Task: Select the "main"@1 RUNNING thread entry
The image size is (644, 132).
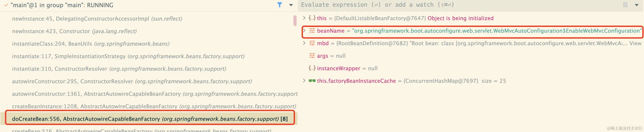Action: [62, 5]
